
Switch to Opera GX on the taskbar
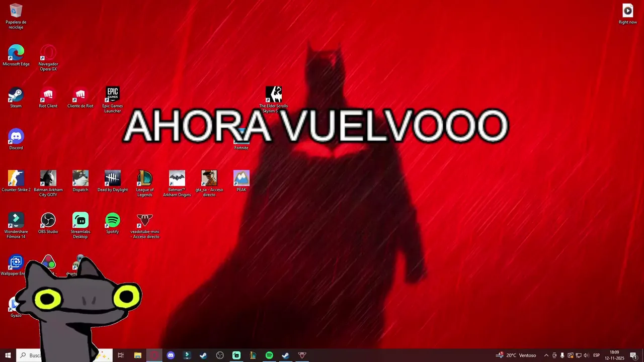click(x=154, y=355)
